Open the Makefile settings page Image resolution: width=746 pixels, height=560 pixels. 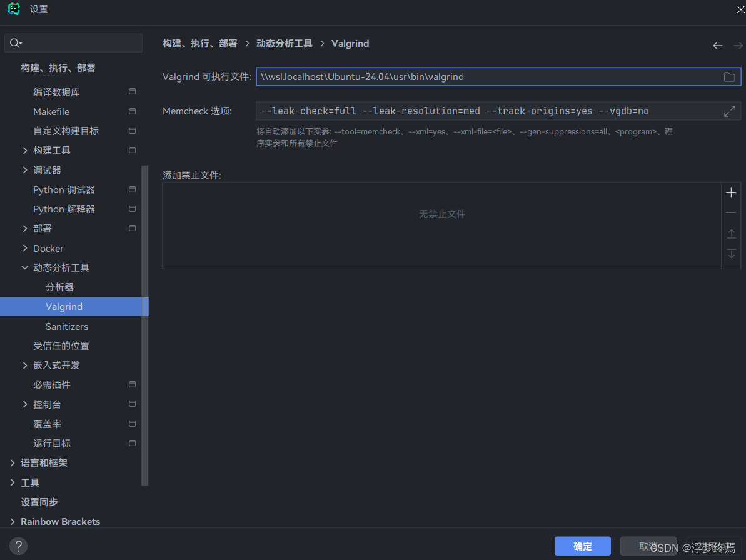(51, 112)
